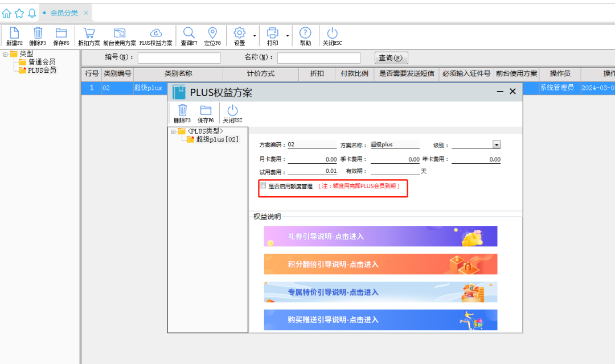This screenshot has height=364, width=615.
Task: Open the 礼券引导说明 banner
Action: click(380, 236)
